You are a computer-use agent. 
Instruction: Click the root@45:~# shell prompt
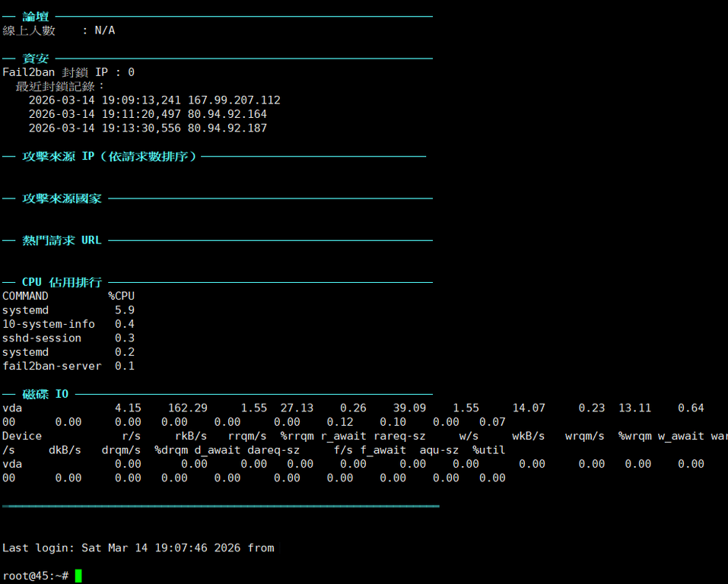[35, 576]
